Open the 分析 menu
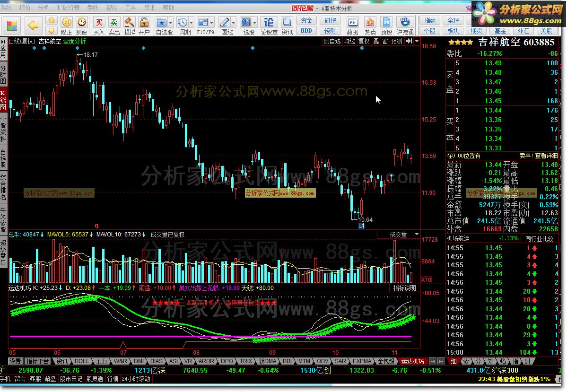Viewport: 567px width, 392px height. click(44, 8)
